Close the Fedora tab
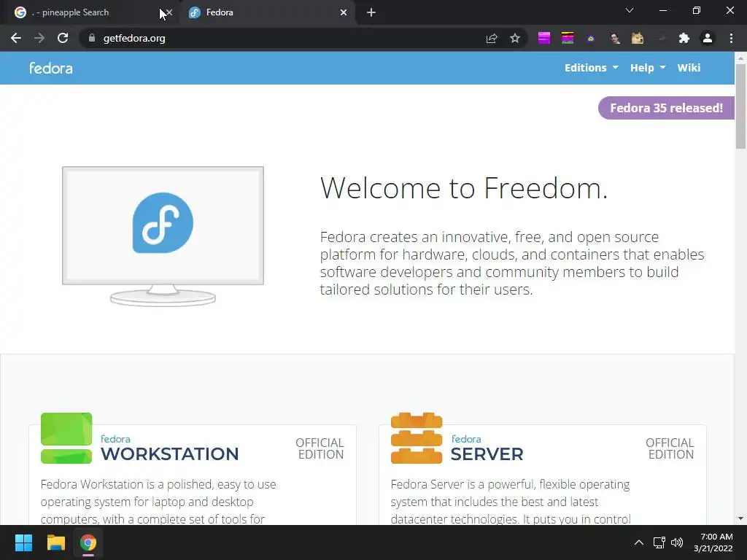 click(x=344, y=12)
